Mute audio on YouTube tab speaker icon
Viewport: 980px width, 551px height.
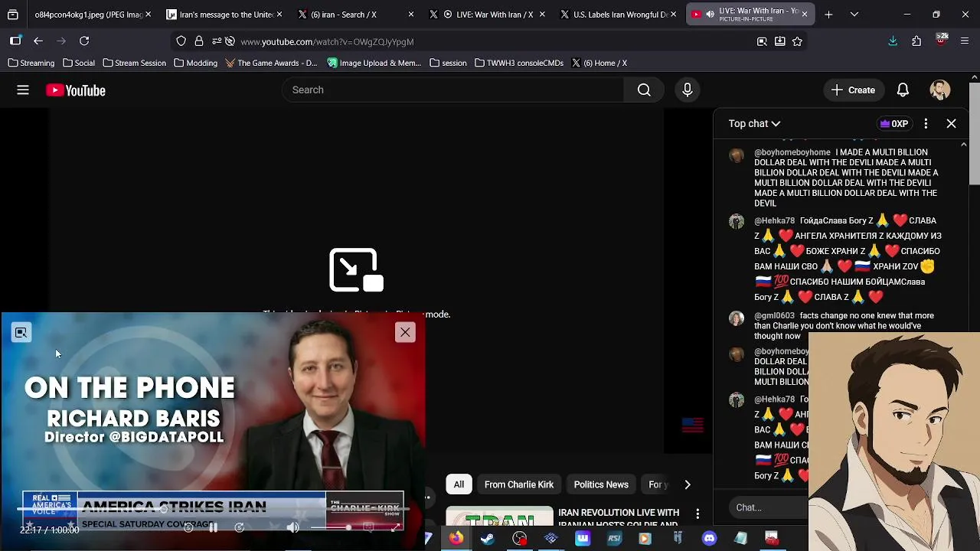click(710, 15)
